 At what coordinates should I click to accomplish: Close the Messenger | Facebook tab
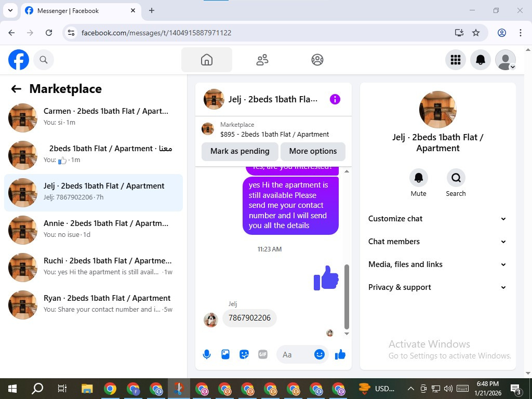click(133, 10)
